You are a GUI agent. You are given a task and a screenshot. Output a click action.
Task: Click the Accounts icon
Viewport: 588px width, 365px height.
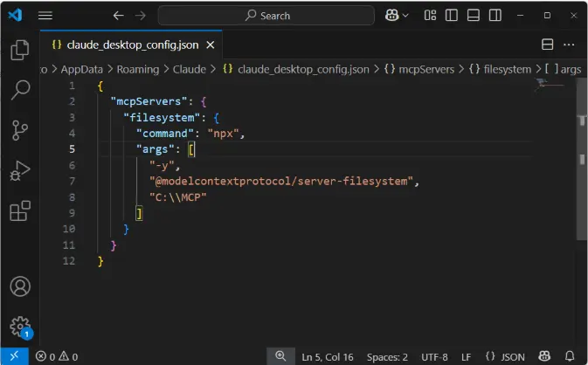pos(19,286)
